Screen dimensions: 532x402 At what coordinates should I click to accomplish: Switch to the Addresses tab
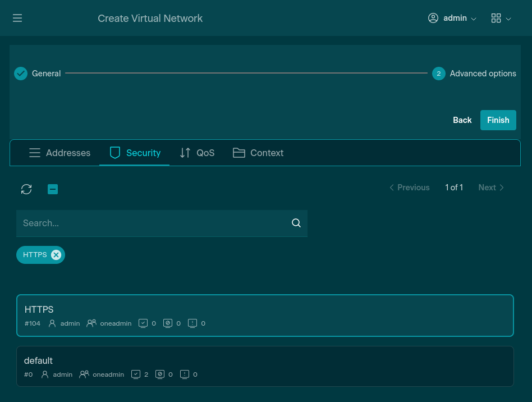tap(59, 153)
